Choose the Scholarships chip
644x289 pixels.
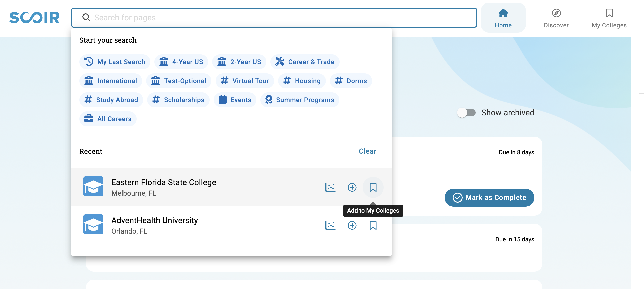pos(178,100)
